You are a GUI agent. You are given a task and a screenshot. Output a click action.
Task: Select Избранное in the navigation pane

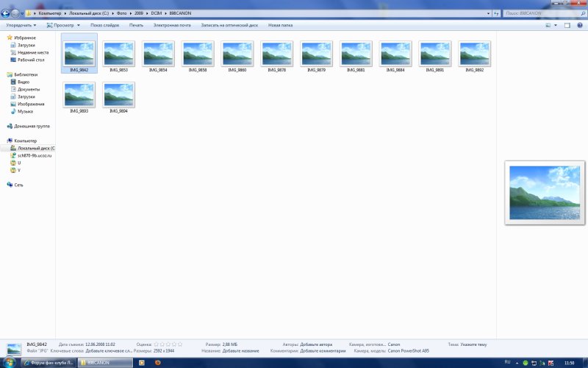(25, 38)
